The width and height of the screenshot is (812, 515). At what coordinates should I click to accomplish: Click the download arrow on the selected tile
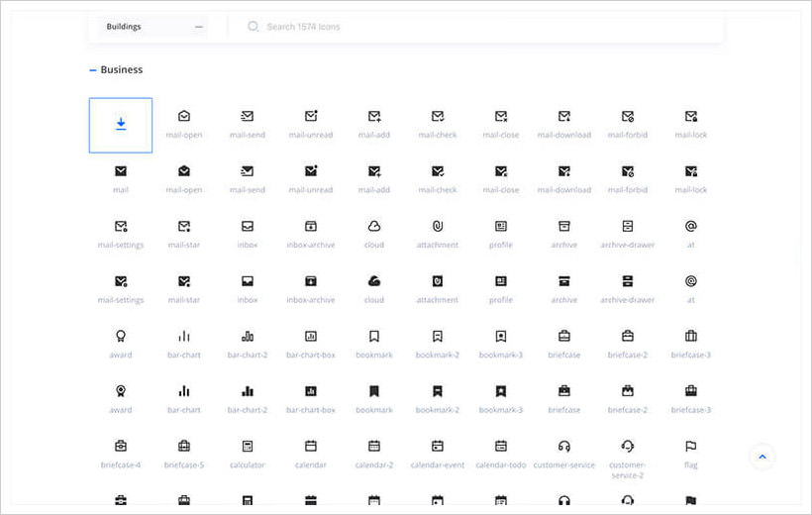point(121,124)
